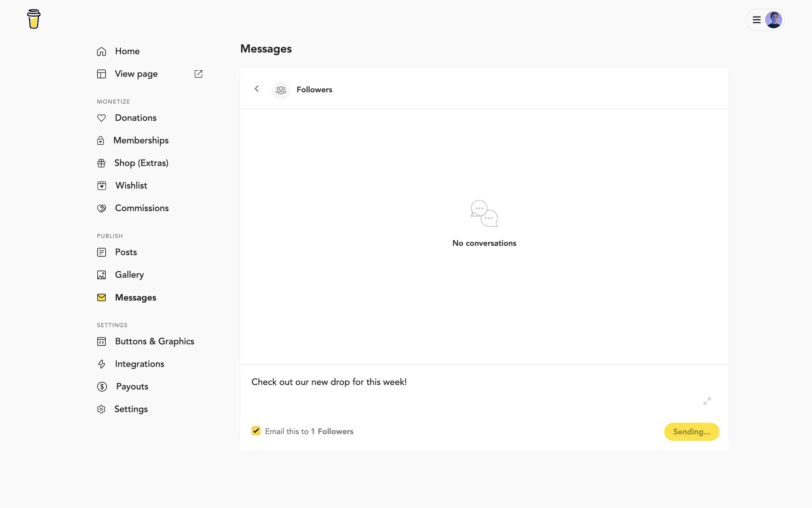This screenshot has height=508, width=812.
Task: Go back using the left chevron
Action: click(257, 89)
